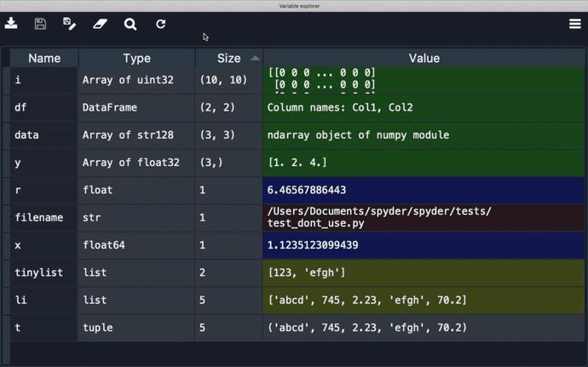This screenshot has height=367, width=588.
Task: Click the Import data download icon
Action: pos(11,24)
